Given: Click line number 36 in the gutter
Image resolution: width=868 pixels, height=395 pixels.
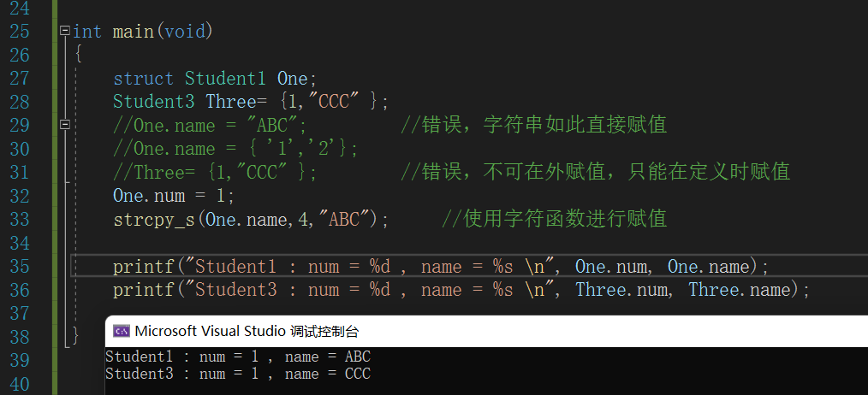Looking at the screenshot, I should [x=20, y=290].
